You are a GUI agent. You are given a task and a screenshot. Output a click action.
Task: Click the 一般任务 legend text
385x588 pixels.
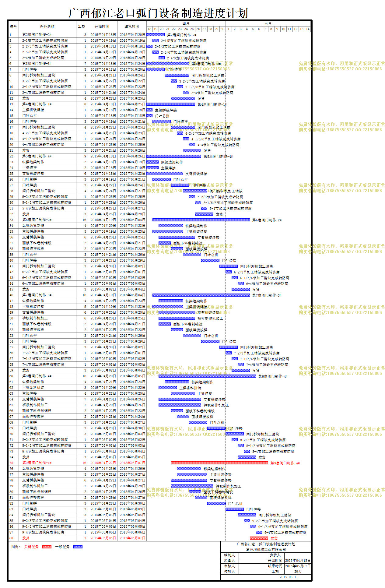click(x=62, y=547)
